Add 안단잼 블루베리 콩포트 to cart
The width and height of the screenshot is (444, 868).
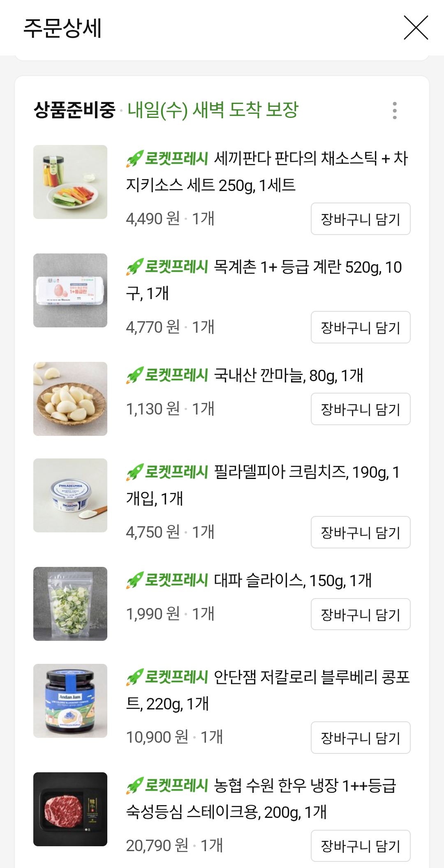[361, 738]
